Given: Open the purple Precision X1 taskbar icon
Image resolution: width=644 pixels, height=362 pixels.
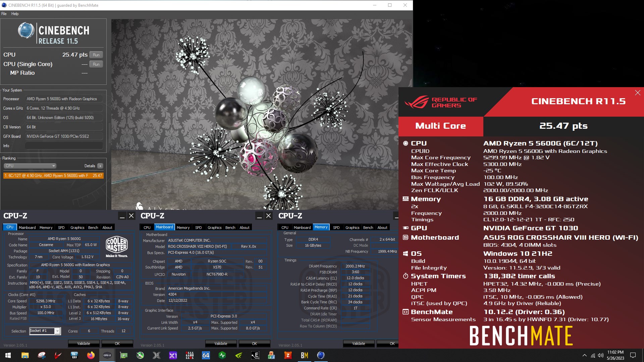Looking at the screenshot, I should point(173,355).
